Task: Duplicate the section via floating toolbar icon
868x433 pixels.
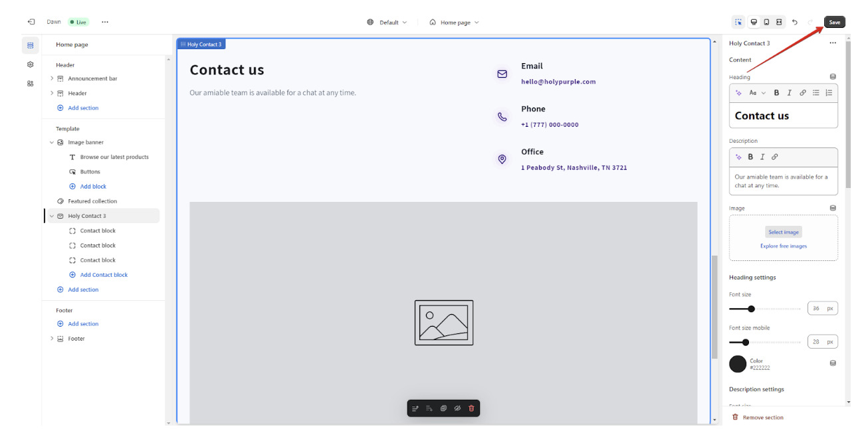Action: tap(443, 408)
